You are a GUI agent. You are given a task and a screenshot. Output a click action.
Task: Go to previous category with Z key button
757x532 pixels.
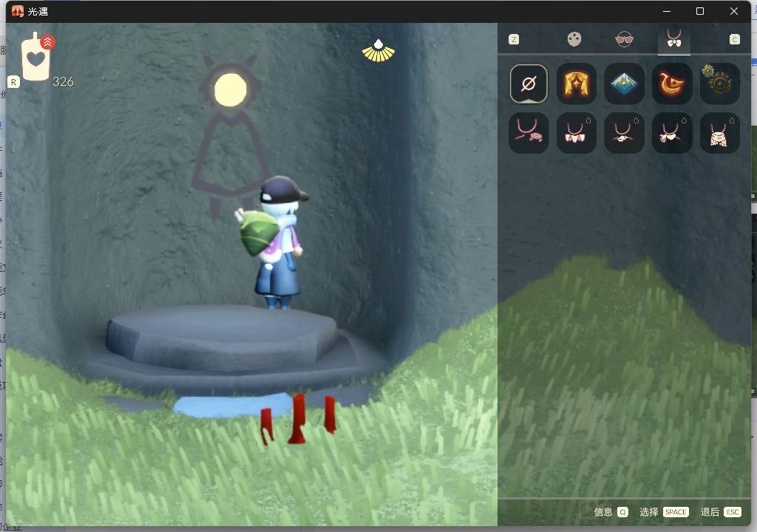click(514, 40)
